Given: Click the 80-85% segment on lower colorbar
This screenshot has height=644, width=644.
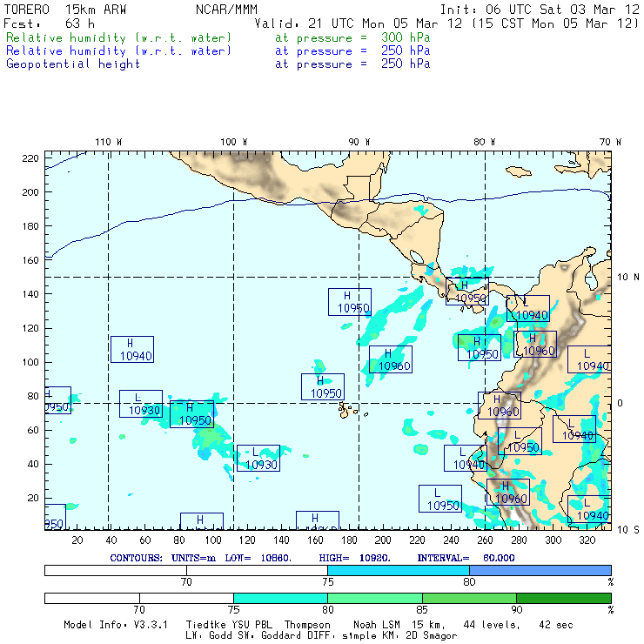Looking at the screenshot, I should pos(374,598).
